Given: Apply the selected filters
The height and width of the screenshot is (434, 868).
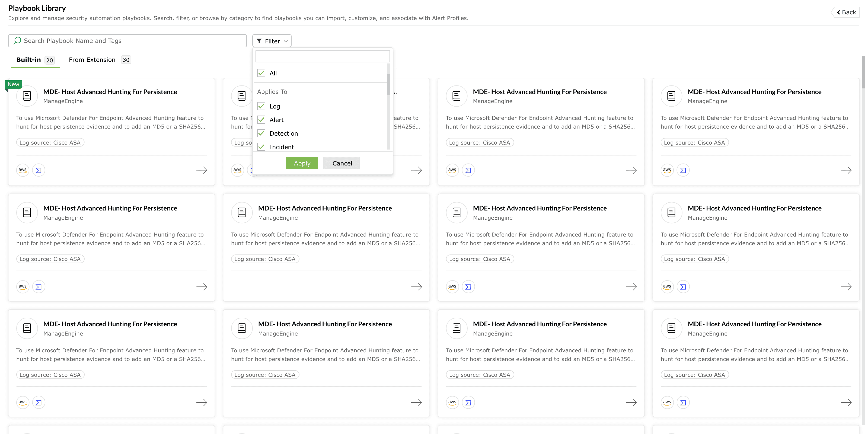Looking at the screenshot, I should [x=302, y=163].
